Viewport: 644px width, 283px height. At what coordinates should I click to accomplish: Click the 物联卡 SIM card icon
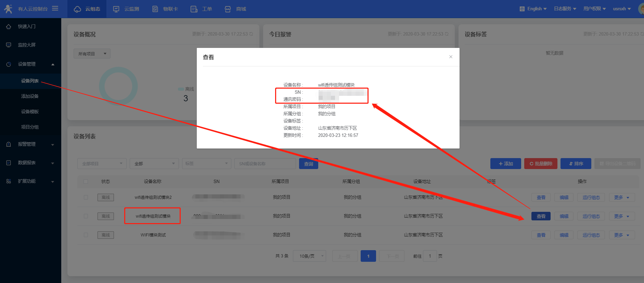155,9
